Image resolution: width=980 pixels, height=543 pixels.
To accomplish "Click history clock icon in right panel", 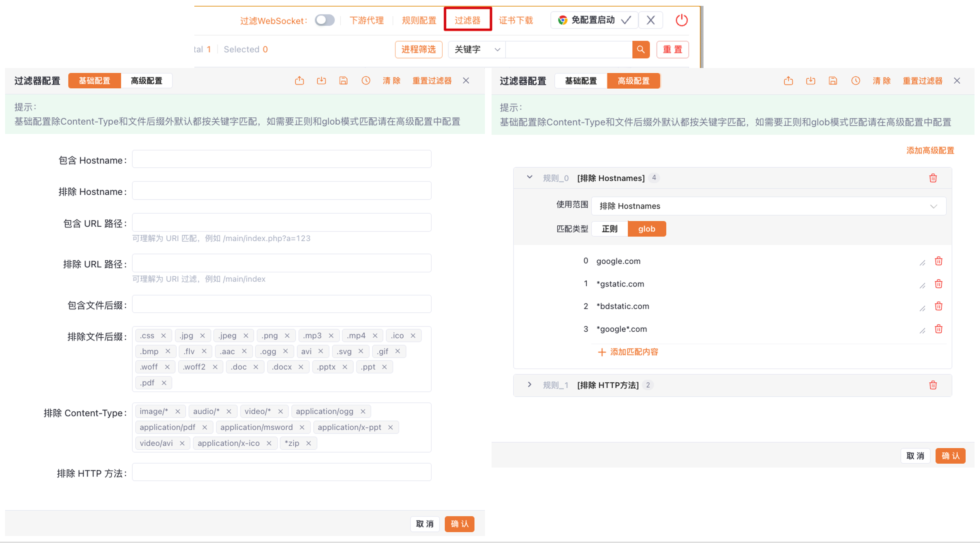I will (856, 81).
